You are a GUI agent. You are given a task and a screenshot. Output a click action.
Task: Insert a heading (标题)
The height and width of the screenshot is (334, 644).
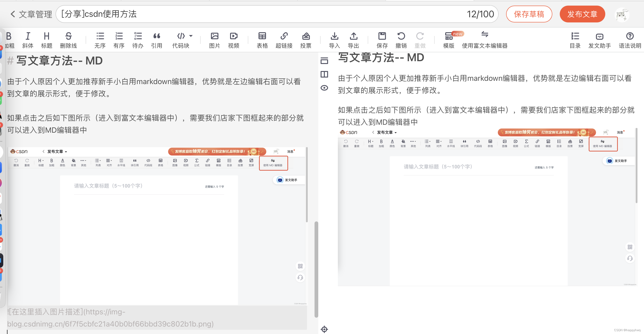[47, 40]
